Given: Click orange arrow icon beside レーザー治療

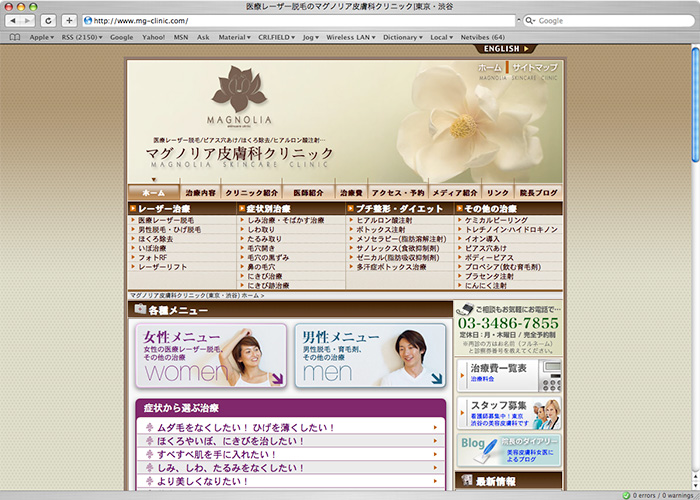Looking at the screenshot, I should coord(133,208).
